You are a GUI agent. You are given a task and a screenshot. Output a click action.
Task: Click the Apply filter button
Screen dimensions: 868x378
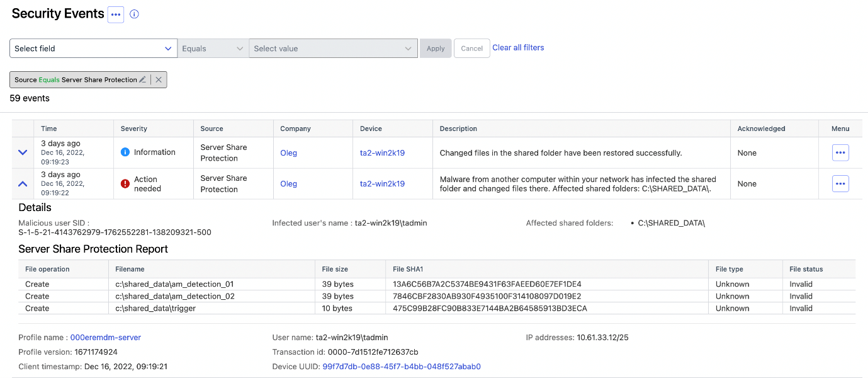(436, 49)
